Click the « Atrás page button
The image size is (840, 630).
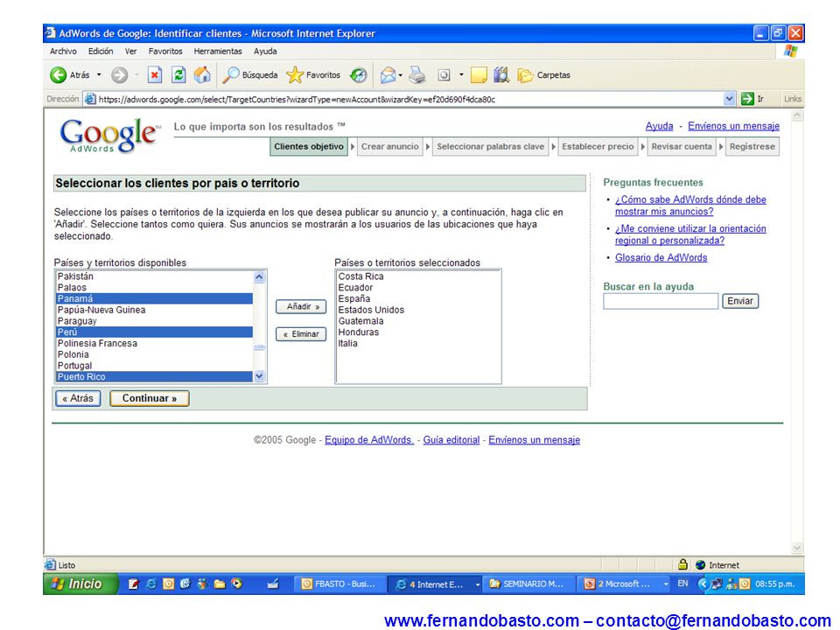pos(78,398)
